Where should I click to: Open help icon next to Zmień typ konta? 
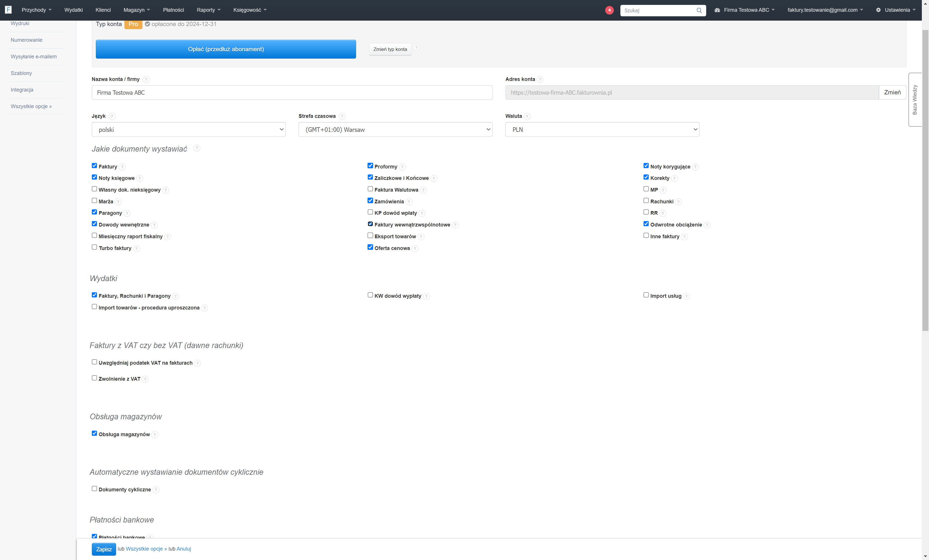416,47
